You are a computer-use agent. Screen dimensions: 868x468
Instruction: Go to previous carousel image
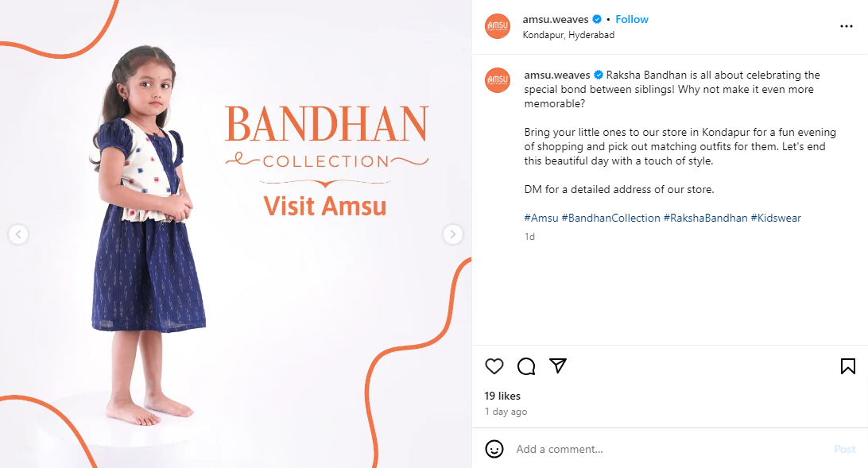[18, 234]
